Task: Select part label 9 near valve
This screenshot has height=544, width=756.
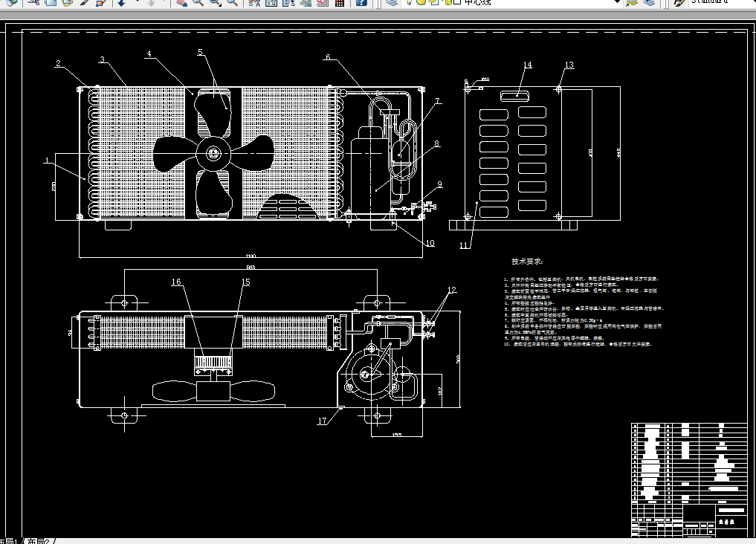Action: pos(440,184)
